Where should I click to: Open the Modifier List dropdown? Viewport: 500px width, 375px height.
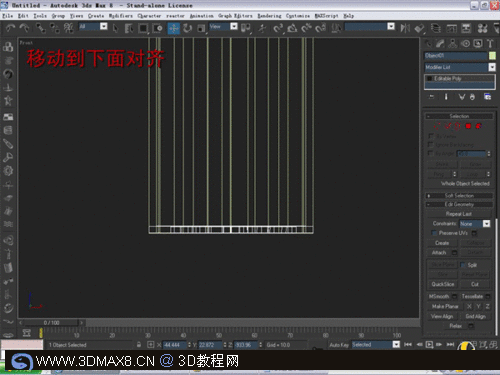tap(492, 67)
